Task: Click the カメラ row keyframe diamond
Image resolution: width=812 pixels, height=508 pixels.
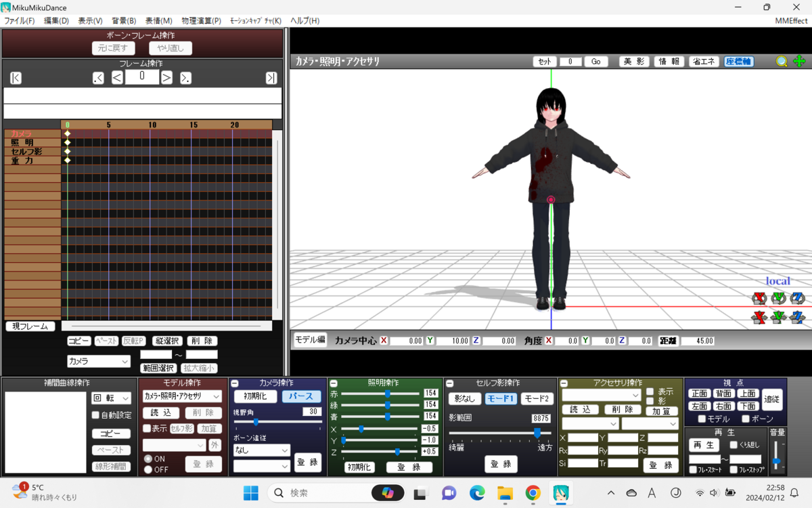Action: [67, 133]
